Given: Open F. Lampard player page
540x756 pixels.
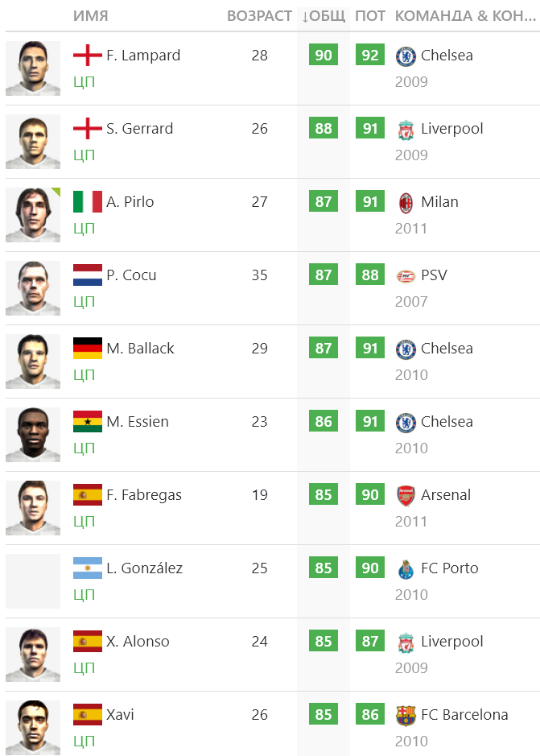Looking at the screenshot, I should pyautogui.click(x=143, y=56).
